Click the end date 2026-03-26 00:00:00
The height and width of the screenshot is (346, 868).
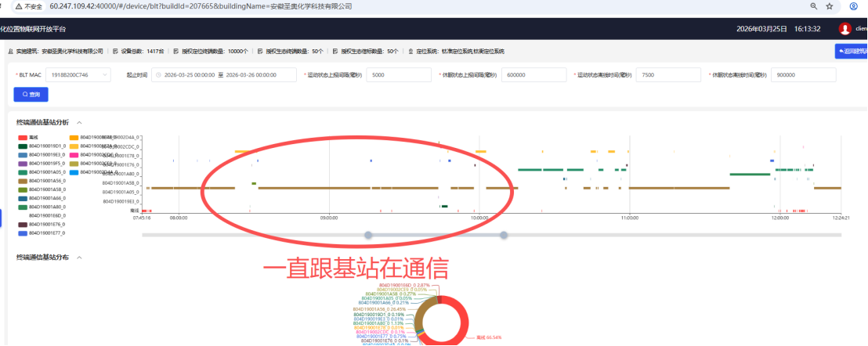tap(251, 74)
